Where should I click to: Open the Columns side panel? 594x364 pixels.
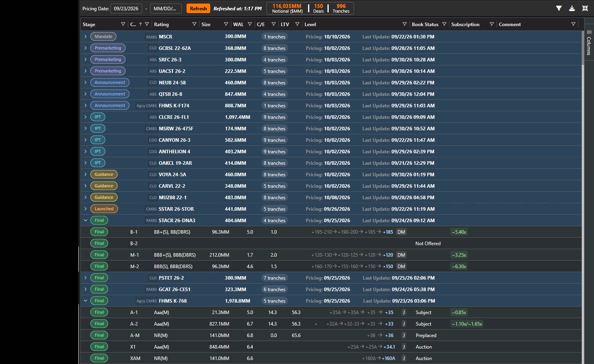point(589,43)
